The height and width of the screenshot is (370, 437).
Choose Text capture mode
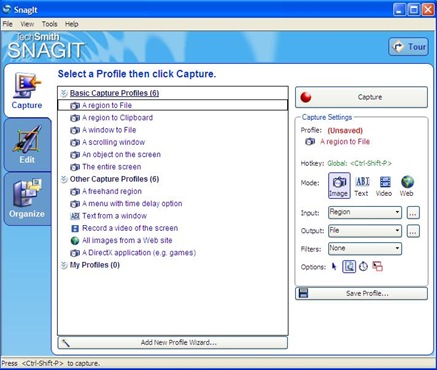tap(362, 186)
